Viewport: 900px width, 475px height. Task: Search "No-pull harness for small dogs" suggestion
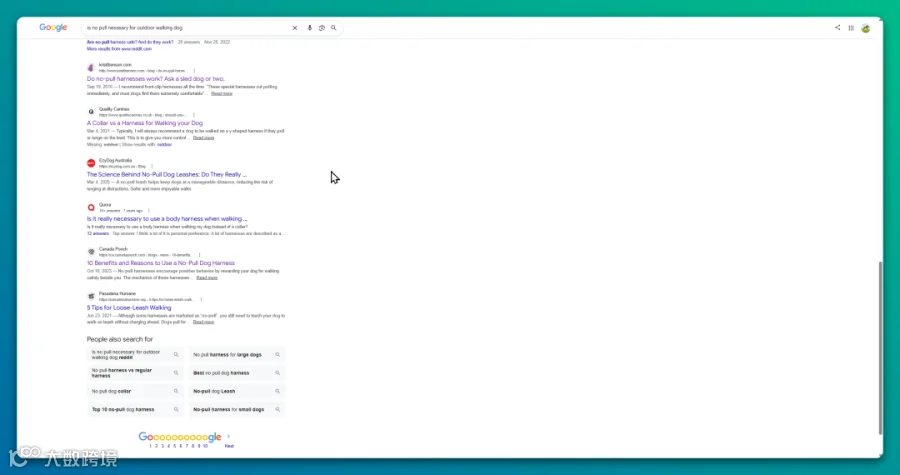237,410
